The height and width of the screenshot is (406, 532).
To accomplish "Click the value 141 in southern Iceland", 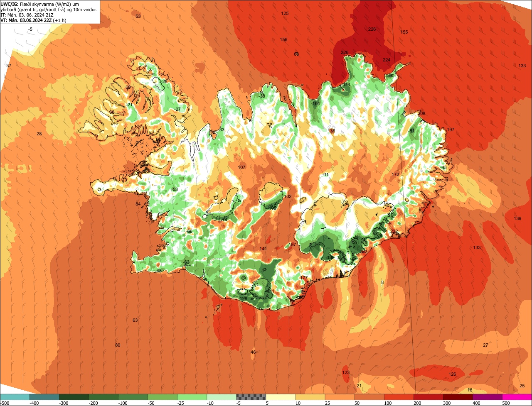I will pos(263,249).
